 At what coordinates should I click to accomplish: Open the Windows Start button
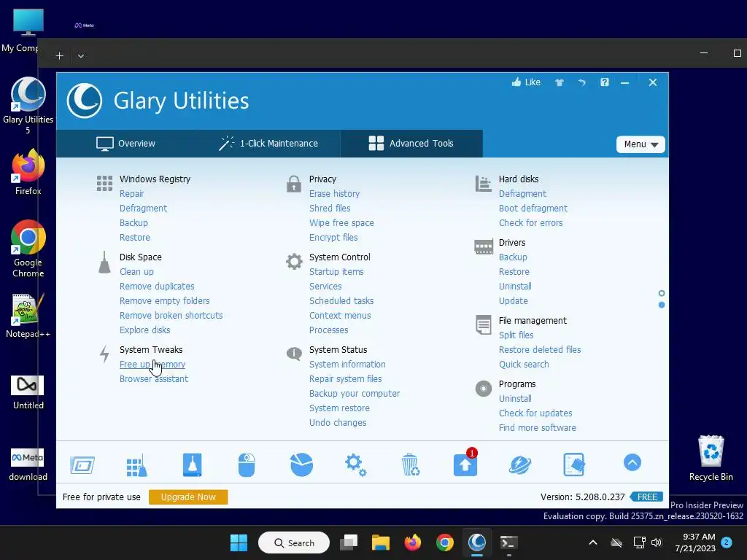239,542
